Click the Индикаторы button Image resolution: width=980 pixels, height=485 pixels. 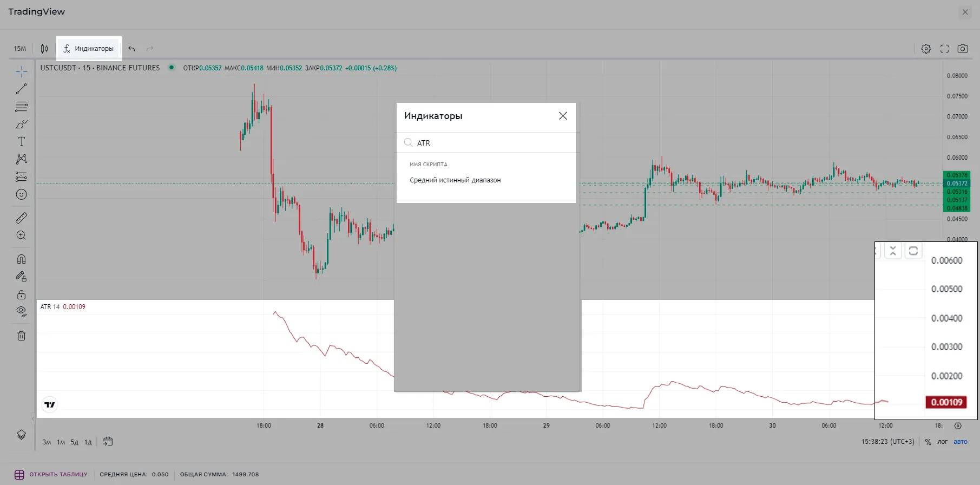pos(89,49)
